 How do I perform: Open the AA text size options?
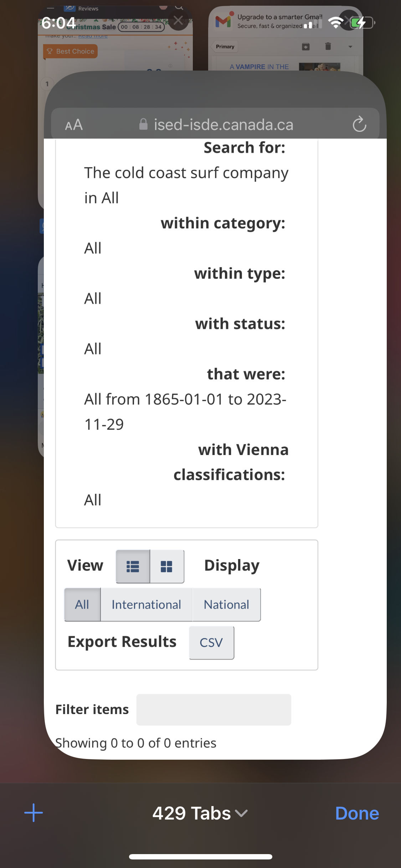tap(74, 125)
